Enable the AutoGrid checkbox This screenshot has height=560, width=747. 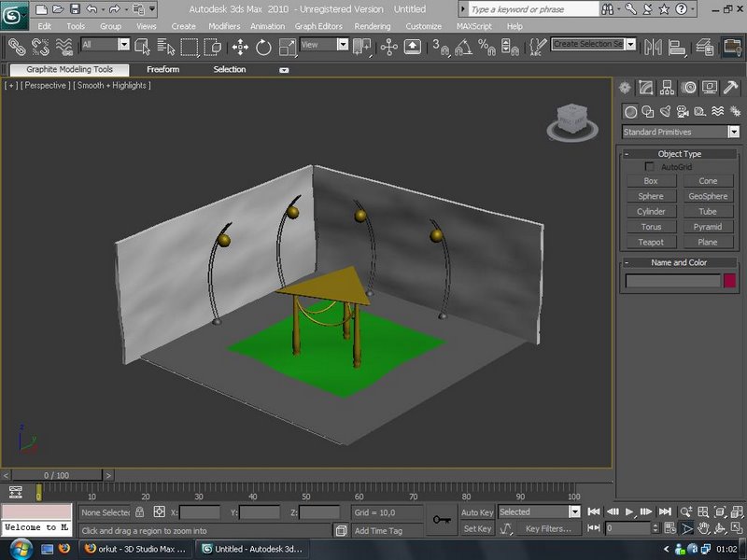click(650, 167)
